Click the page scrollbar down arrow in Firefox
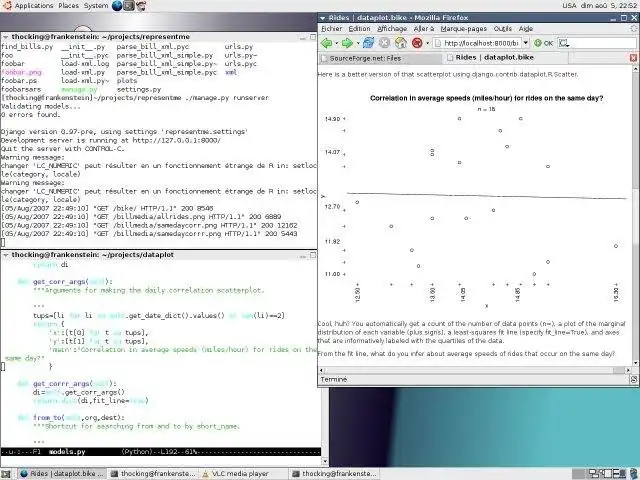 [636, 363]
